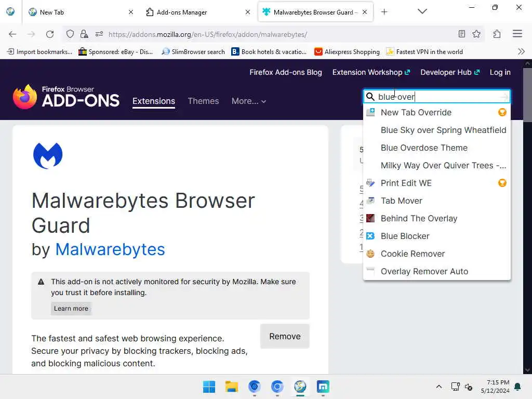Open the taskbar clock showing 7:15 PM
532x399 pixels.
495,387
